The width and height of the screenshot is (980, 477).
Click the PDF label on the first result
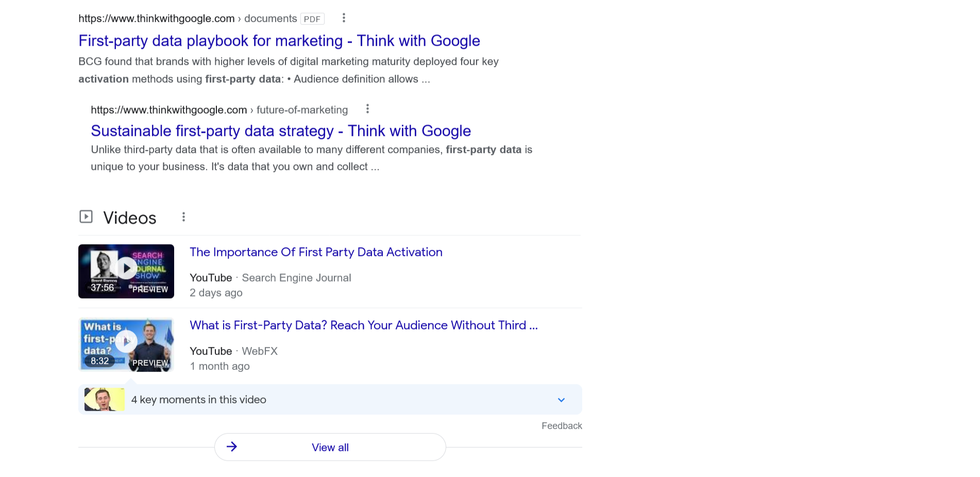[312, 19]
